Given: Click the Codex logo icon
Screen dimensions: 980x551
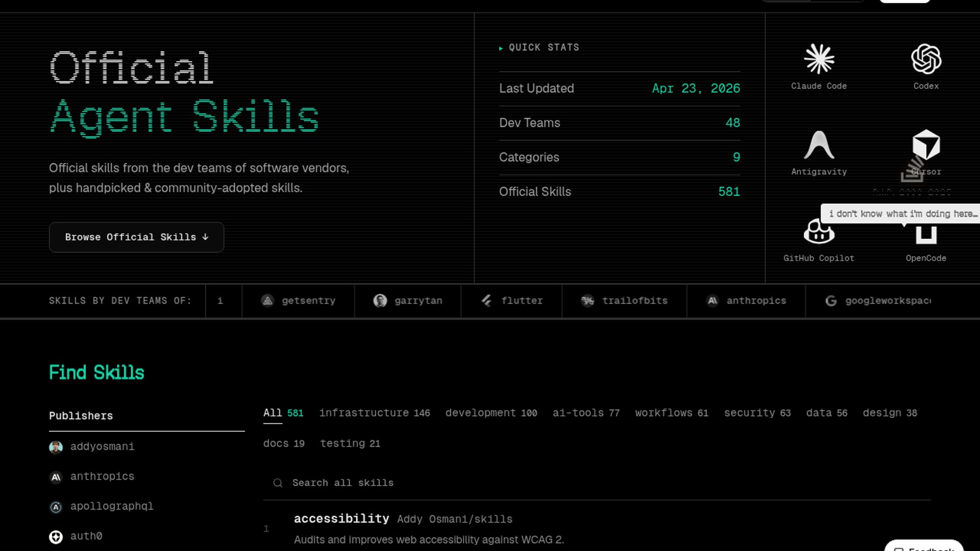Looking at the screenshot, I should pyautogui.click(x=926, y=59).
